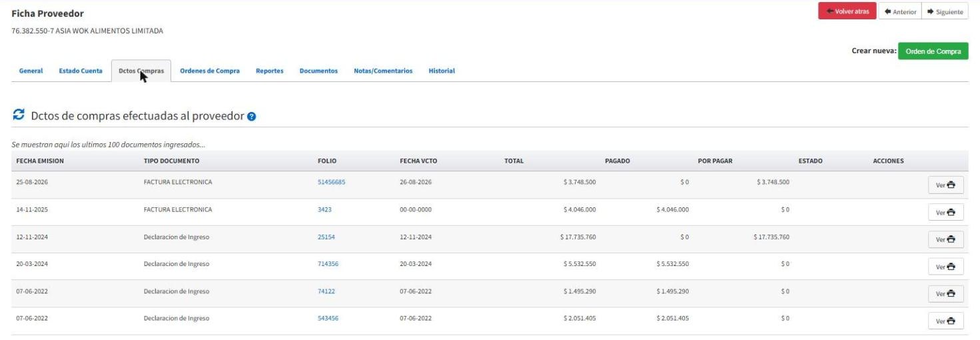Click the POR PAGAR column header
980x340 pixels.
click(715, 161)
